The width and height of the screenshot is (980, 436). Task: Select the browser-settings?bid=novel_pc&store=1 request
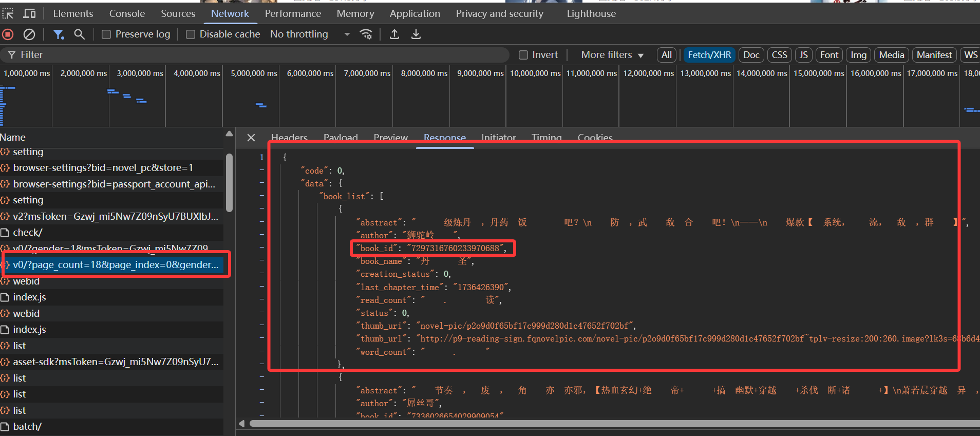[112, 168]
